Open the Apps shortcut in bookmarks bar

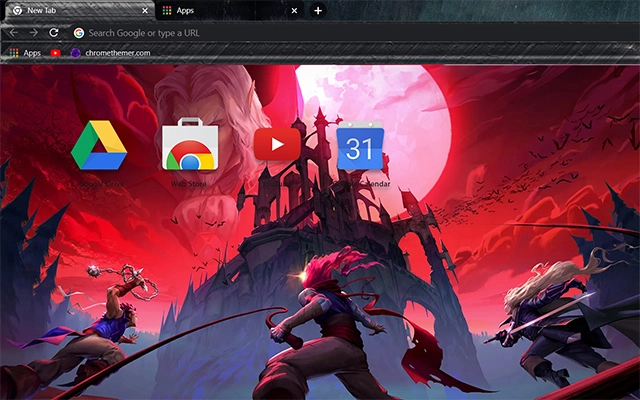pyautogui.click(x=25, y=53)
